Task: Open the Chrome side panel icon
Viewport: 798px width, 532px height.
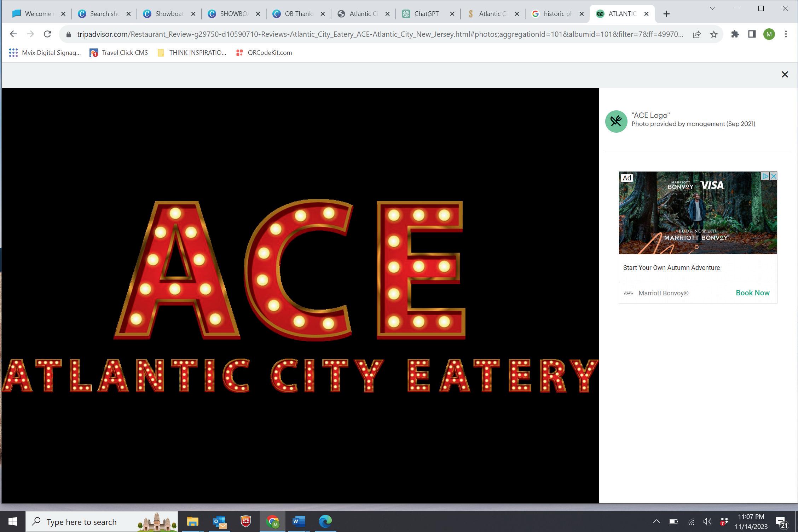Action: point(752,34)
